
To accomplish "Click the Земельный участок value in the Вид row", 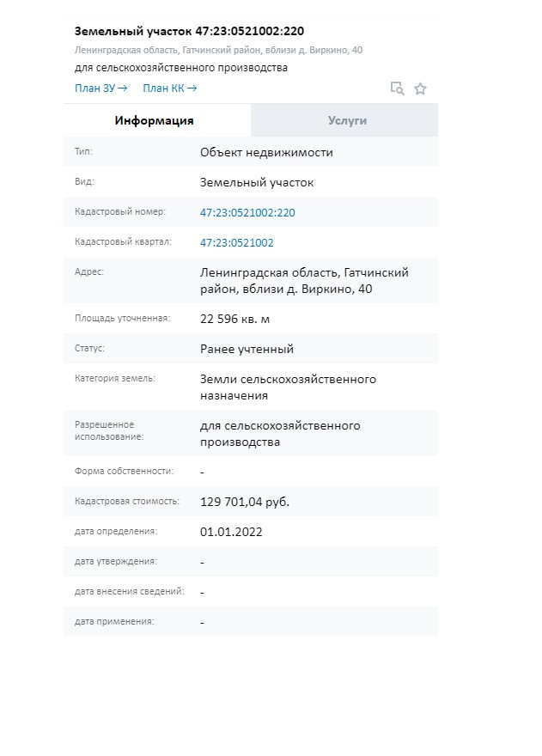I will click(257, 182).
